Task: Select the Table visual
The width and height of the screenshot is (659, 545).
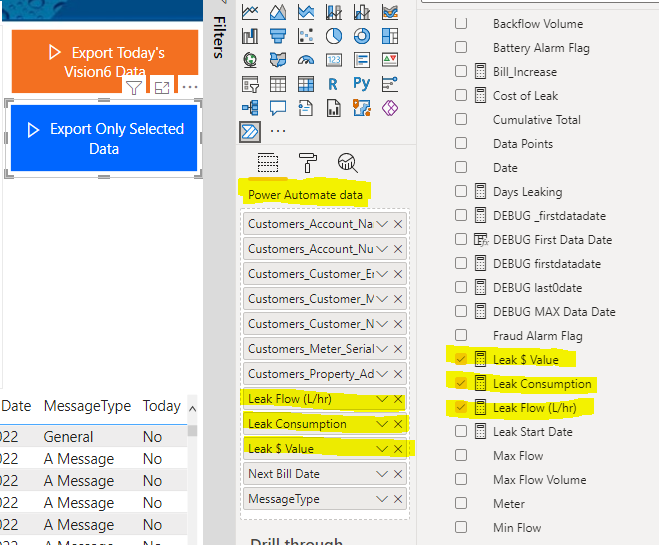Action: click(278, 84)
